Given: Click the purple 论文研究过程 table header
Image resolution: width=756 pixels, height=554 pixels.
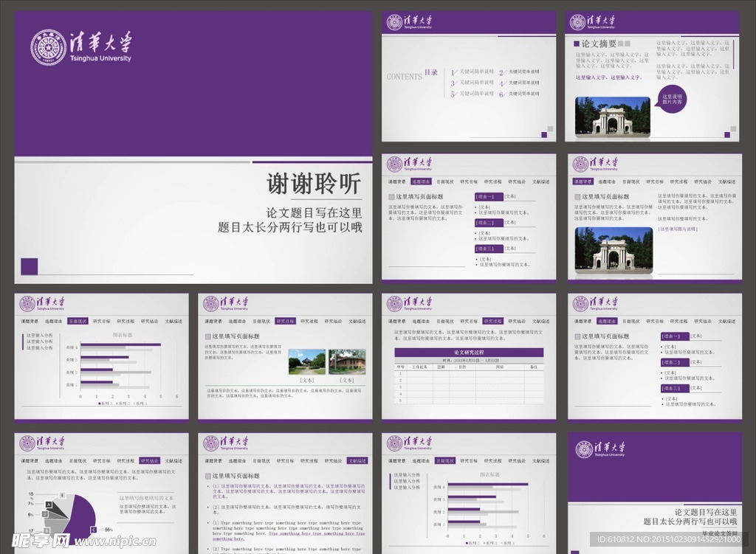Looking at the screenshot, I should point(469,352).
